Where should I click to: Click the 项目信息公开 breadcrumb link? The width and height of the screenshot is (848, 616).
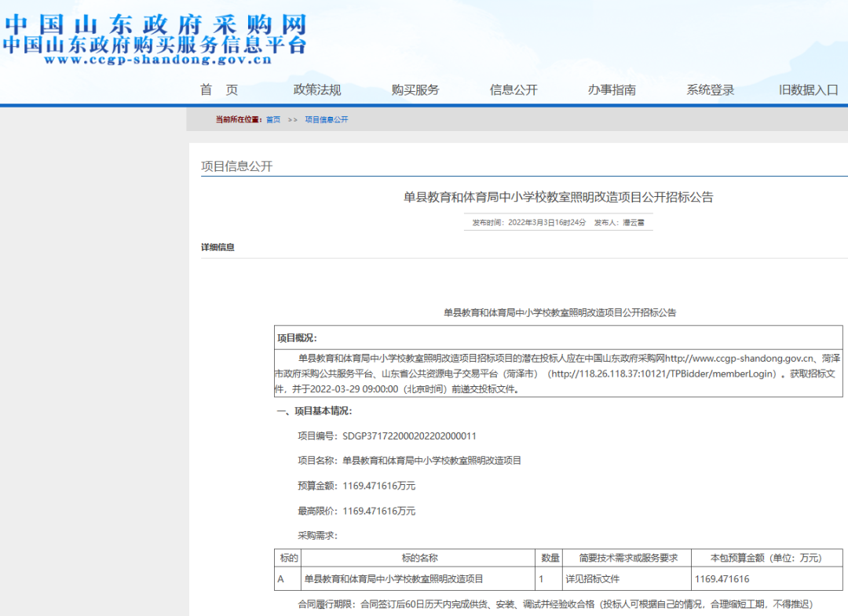pyautogui.click(x=326, y=119)
